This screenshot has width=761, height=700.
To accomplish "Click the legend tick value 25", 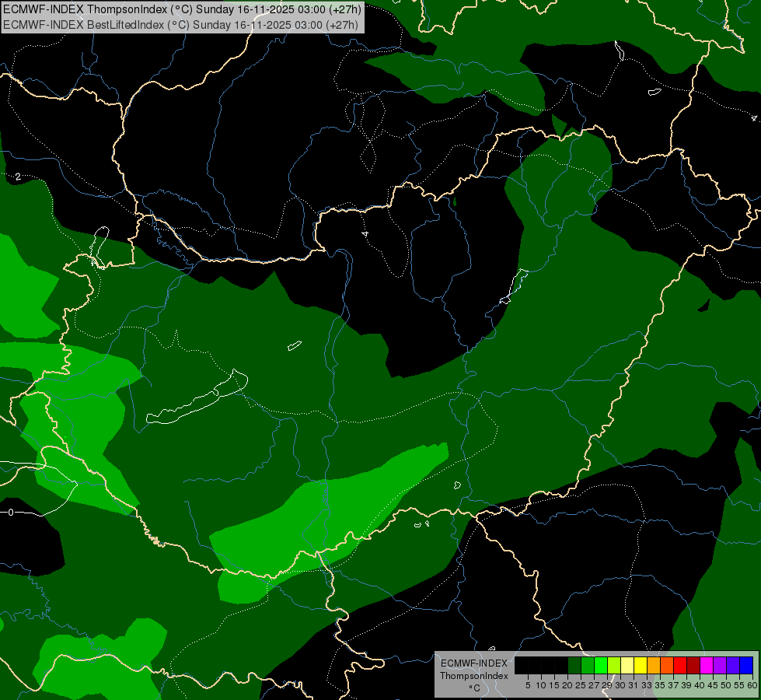I will [x=581, y=685].
